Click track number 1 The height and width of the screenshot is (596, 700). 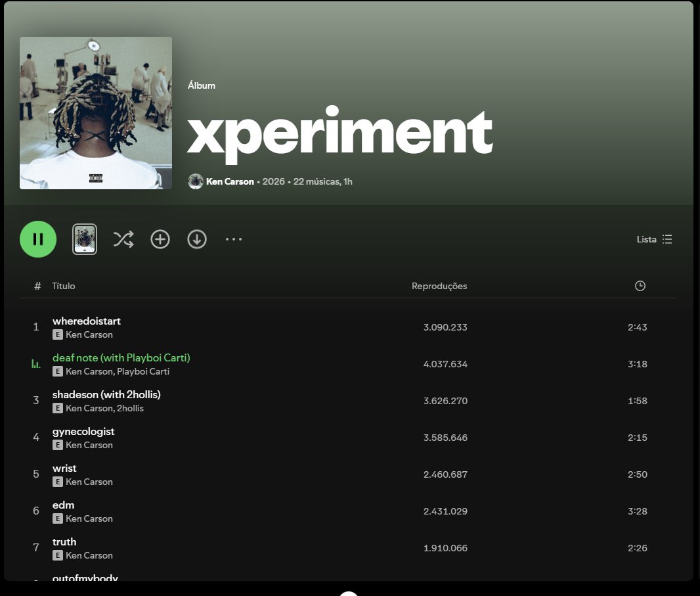(x=36, y=327)
